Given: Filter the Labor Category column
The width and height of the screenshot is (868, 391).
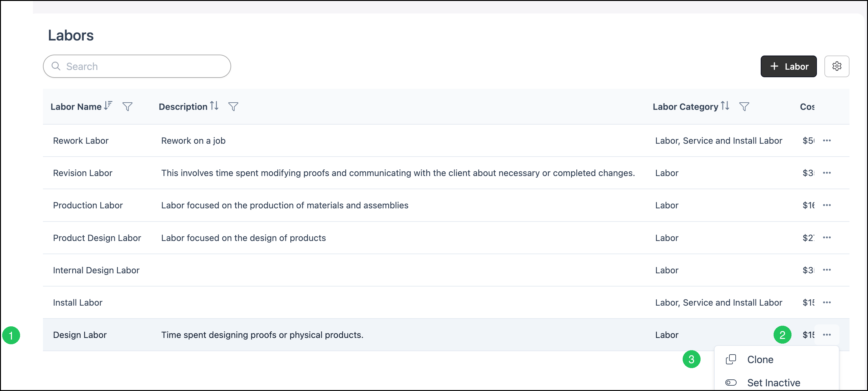Looking at the screenshot, I should coord(744,106).
